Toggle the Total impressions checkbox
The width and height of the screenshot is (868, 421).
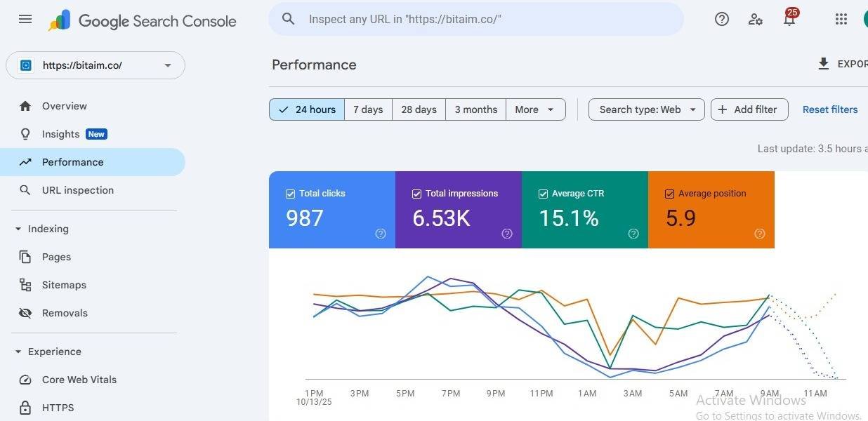point(416,194)
